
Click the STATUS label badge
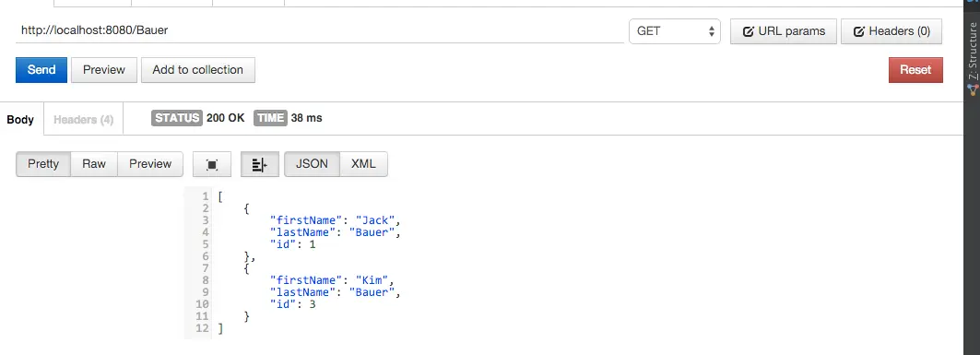click(177, 117)
